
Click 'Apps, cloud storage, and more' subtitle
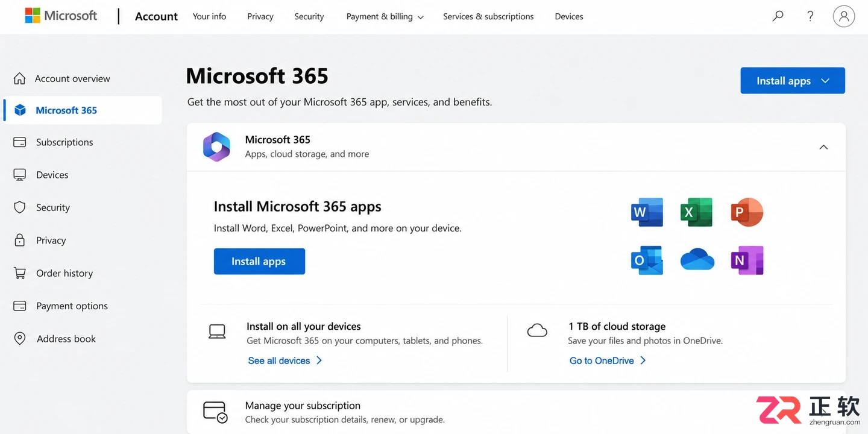coord(307,154)
